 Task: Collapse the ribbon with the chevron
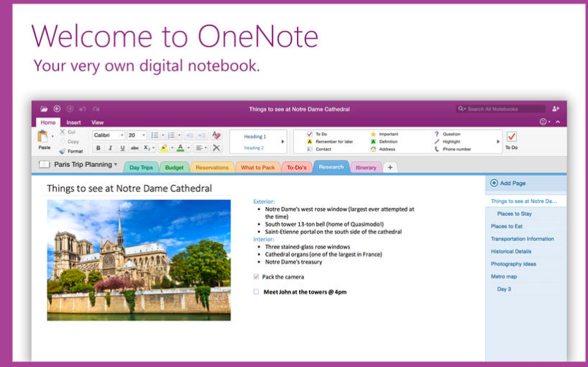(558, 122)
